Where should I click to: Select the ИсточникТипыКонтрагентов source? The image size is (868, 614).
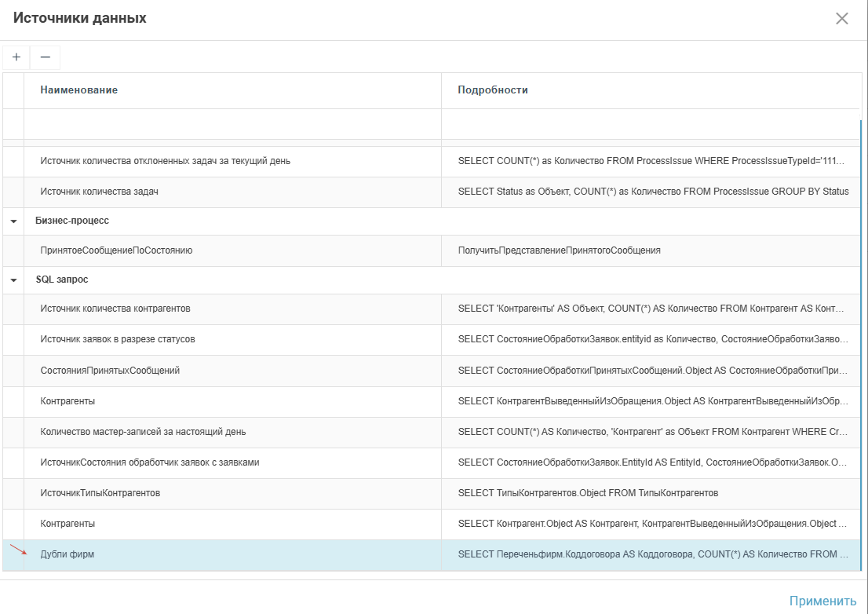[235, 493]
